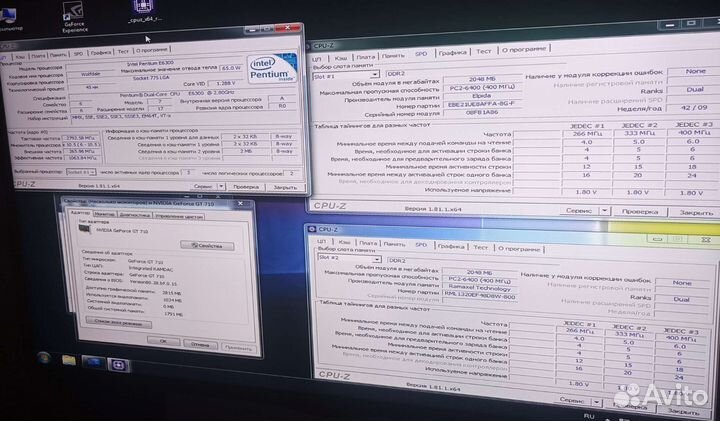720x421 pixels.
Task: Open the Slot #2 memory slot dropdown
Action: click(349, 258)
